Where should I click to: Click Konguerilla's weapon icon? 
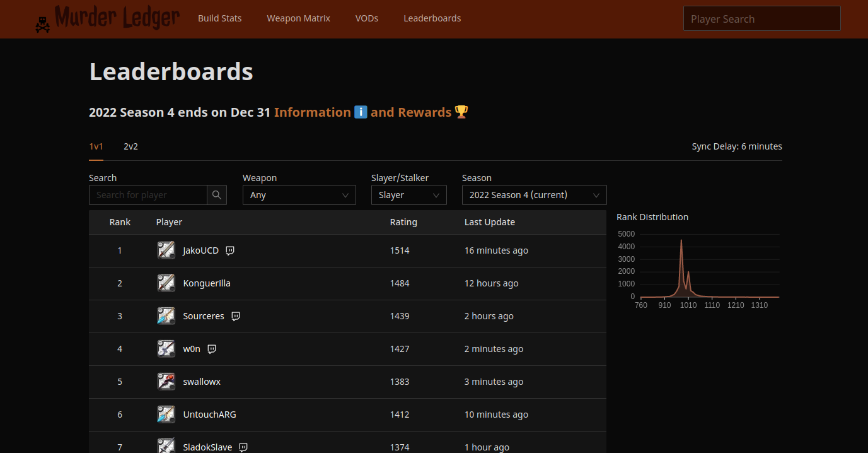[166, 283]
